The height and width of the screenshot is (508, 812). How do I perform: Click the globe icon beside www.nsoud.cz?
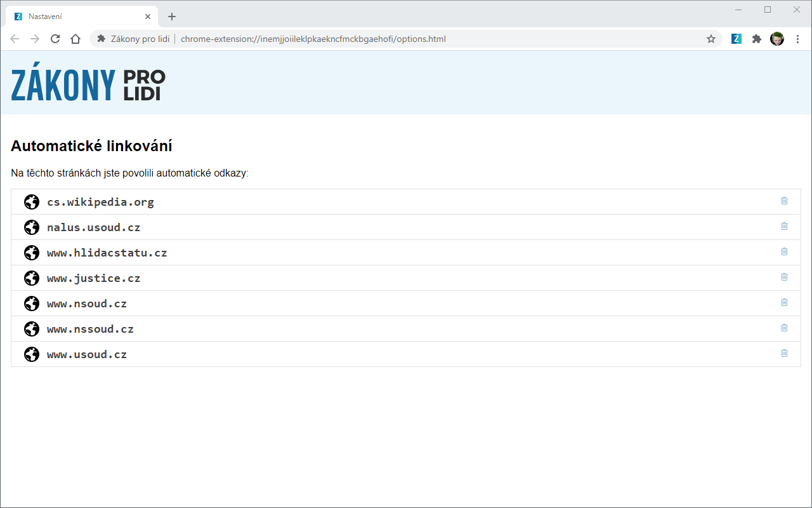(32, 304)
